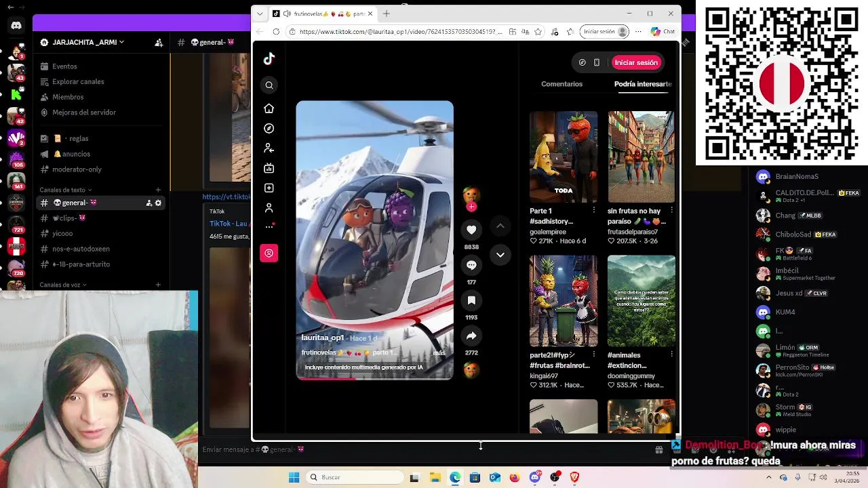Go to TikTok For You home icon
868x488 pixels.
(x=269, y=108)
